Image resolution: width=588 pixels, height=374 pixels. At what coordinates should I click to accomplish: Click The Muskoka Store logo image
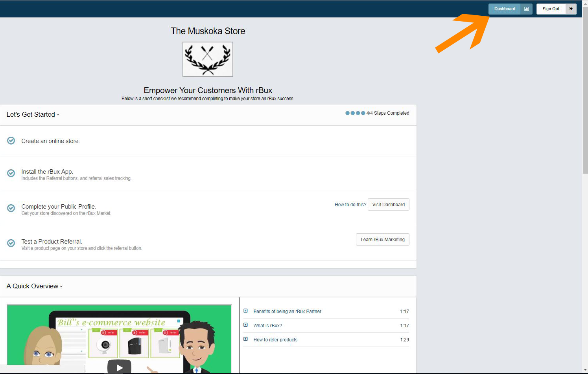(208, 59)
